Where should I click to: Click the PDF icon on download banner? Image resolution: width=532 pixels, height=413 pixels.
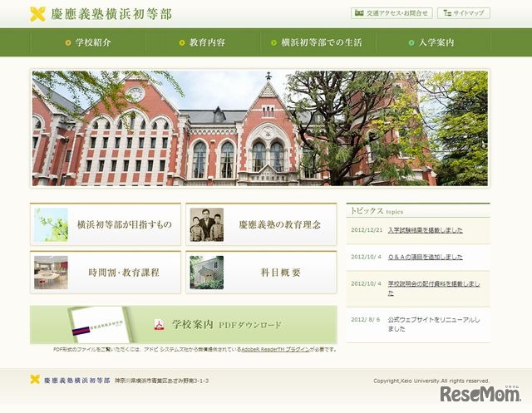(x=159, y=324)
